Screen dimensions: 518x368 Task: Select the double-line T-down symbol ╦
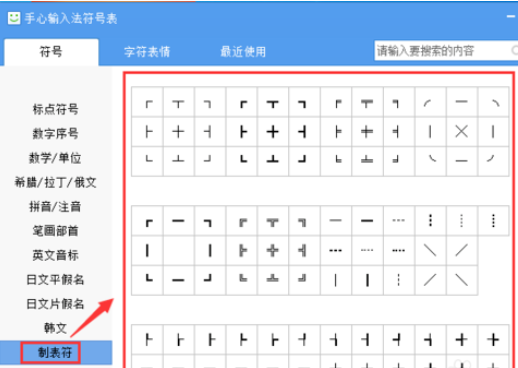point(273,221)
